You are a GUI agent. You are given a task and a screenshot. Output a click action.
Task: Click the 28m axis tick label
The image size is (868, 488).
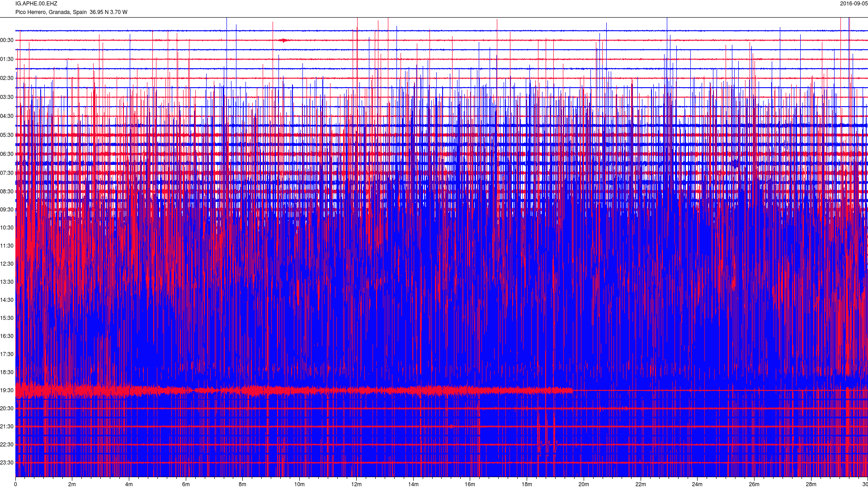[811, 484]
